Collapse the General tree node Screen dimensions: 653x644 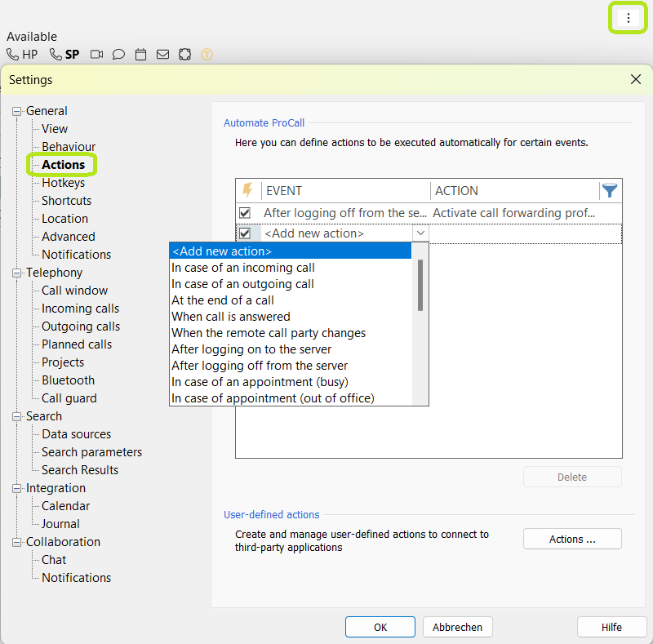tap(17, 111)
